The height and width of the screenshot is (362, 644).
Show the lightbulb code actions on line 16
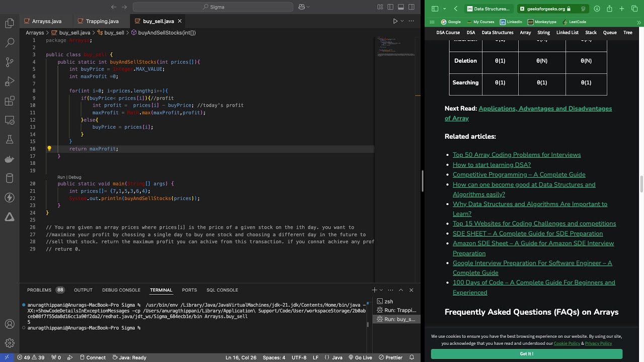point(49,149)
